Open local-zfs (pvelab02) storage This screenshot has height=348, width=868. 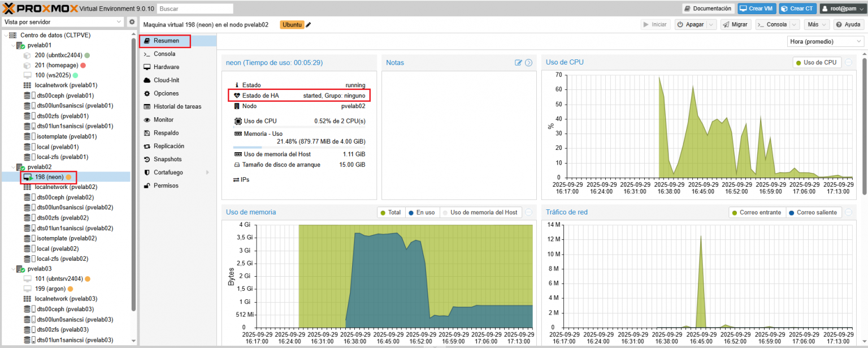click(55, 259)
